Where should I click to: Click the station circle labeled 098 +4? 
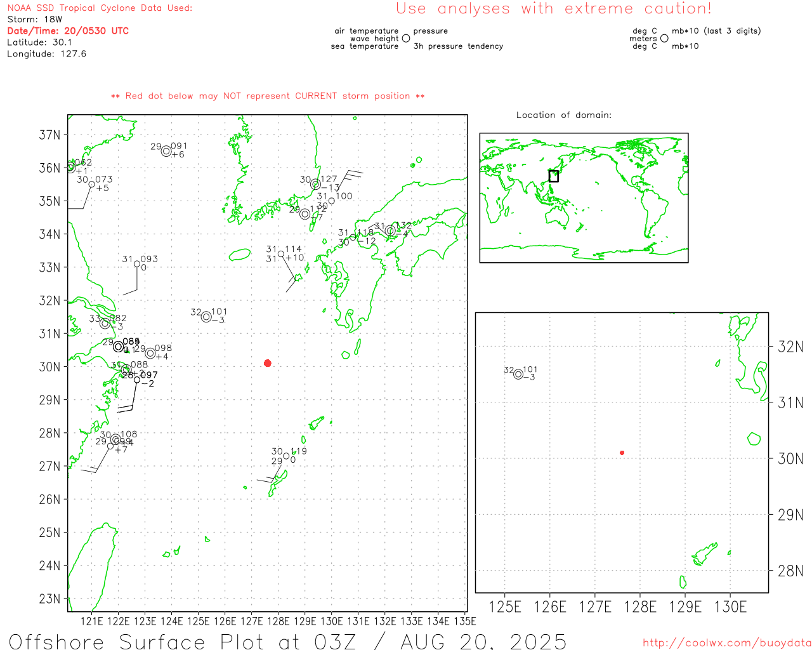(150, 353)
